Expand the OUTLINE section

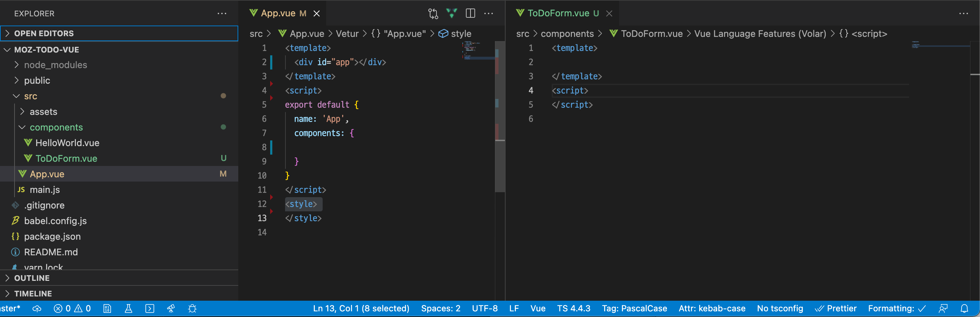coord(119,278)
